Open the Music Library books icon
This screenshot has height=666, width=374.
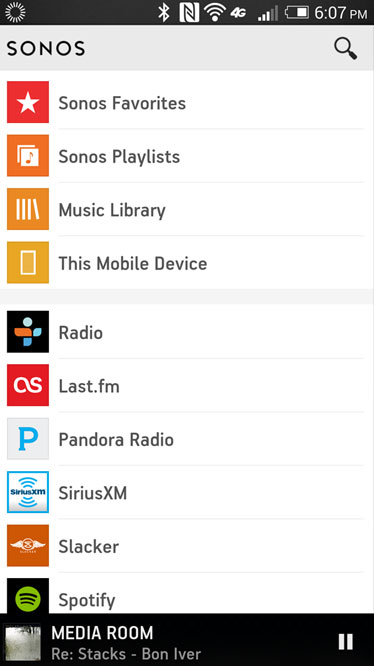pos(28,209)
